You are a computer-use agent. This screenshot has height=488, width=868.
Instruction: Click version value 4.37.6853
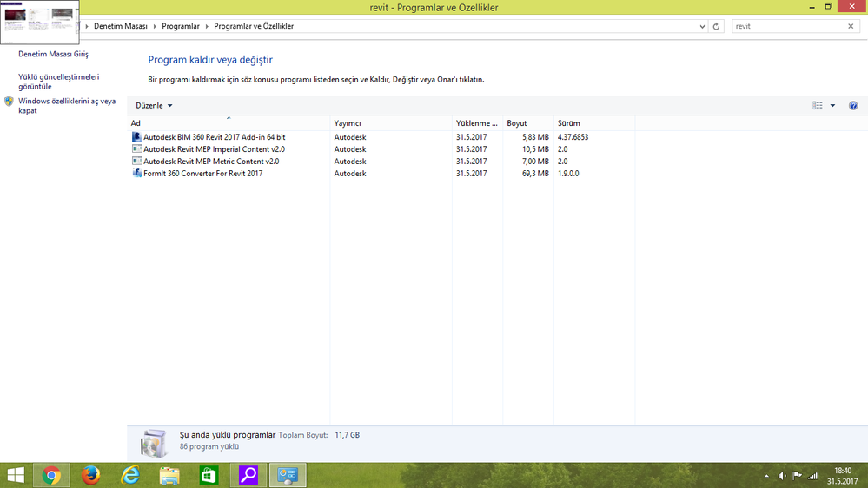click(573, 136)
